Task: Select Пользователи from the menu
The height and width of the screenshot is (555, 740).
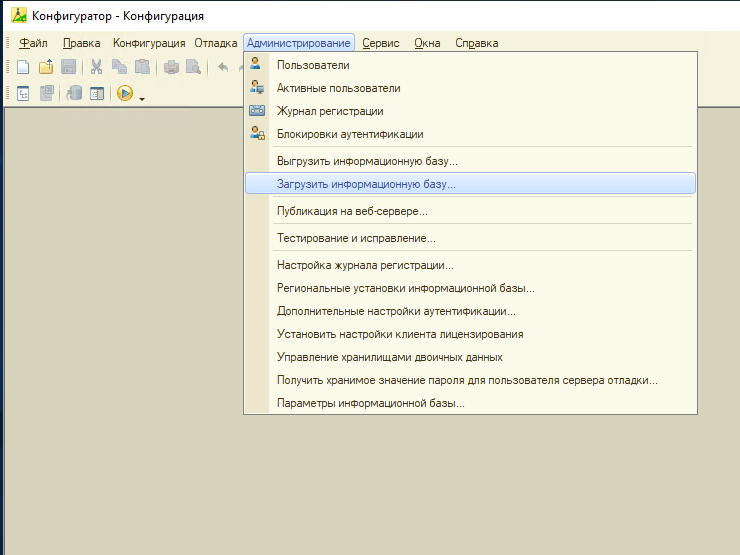Action: (x=313, y=65)
